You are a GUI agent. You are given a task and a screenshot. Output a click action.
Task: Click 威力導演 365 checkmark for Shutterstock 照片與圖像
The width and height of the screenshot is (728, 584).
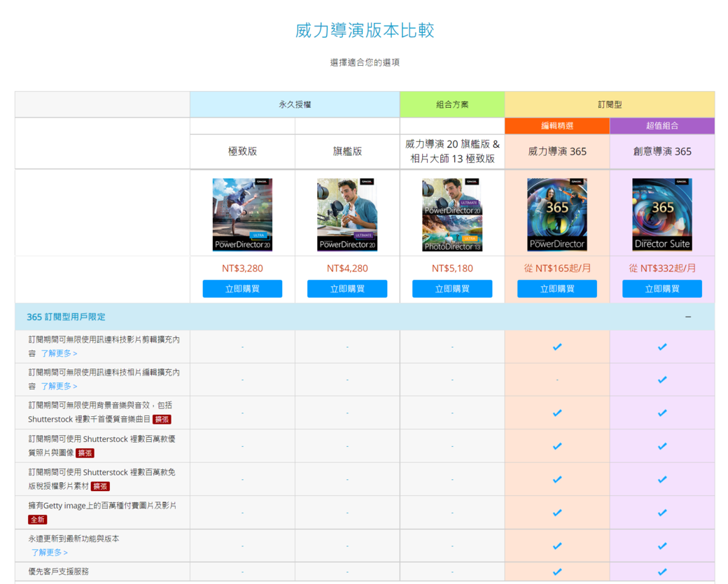pos(557,446)
